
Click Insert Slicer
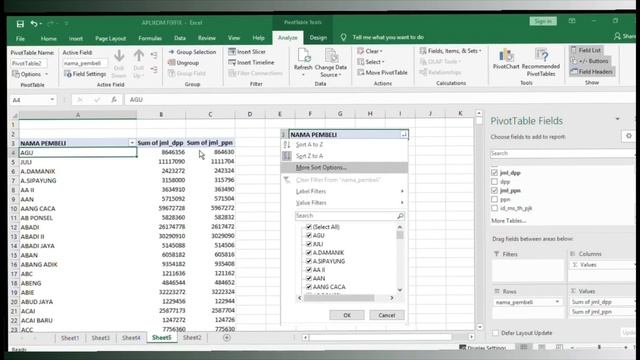[x=247, y=52]
